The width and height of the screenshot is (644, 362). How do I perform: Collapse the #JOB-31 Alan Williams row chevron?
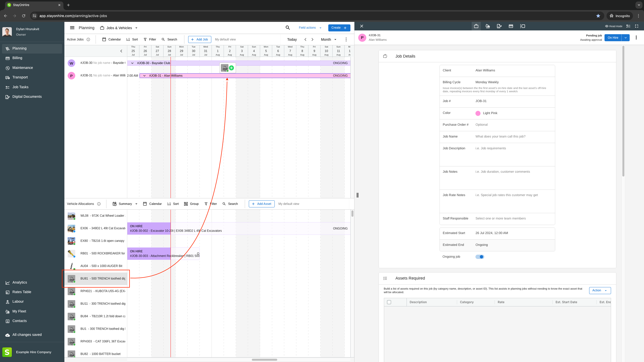coord(144,76)
